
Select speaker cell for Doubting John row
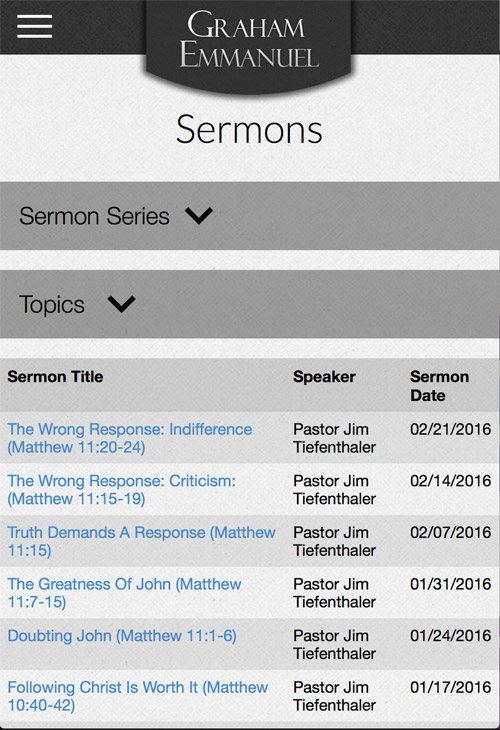[x=334, y=645]
